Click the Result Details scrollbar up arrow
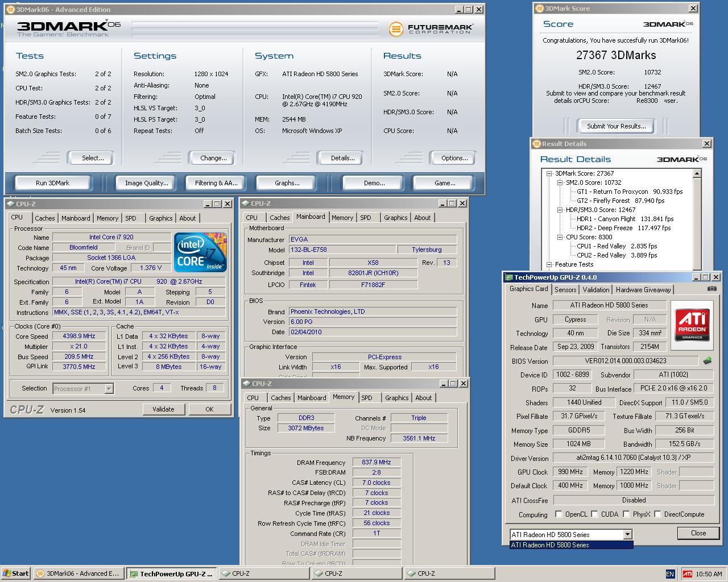 pos(698,173)
